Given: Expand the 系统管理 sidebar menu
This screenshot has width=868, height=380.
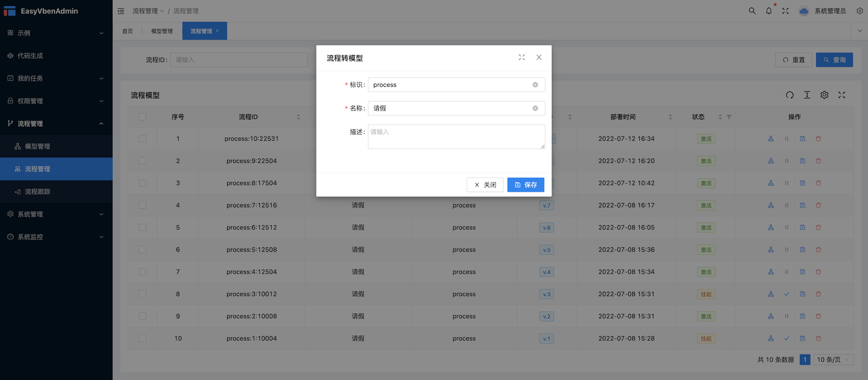Looking at the screenshot, I should pyautogui.click(x=56, y=214).
